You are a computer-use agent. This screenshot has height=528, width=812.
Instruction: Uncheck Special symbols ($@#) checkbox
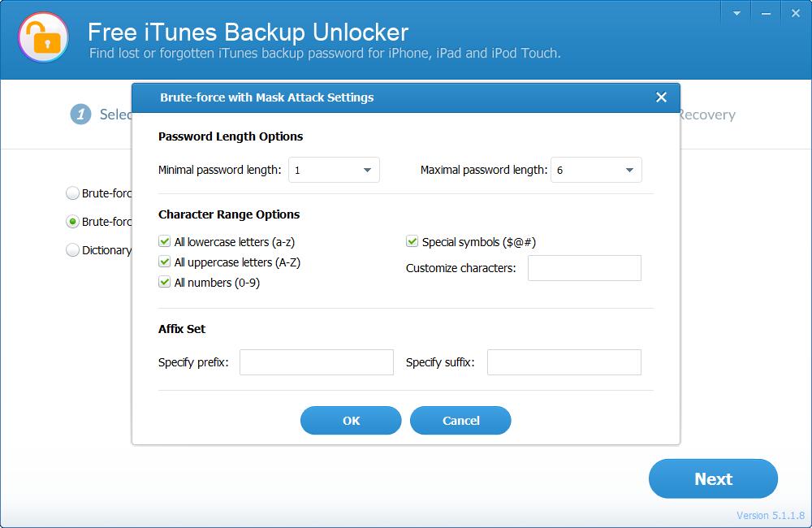click(412, 241)
